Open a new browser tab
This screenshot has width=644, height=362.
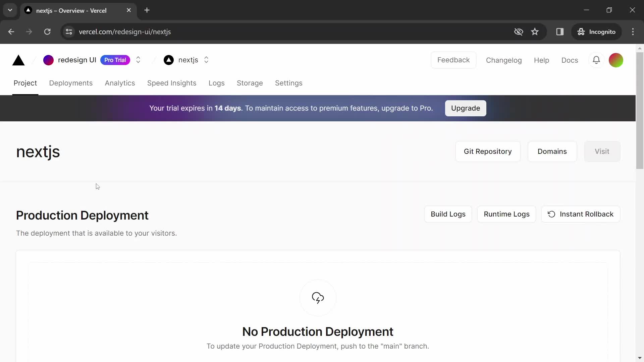tap(147, 10)
